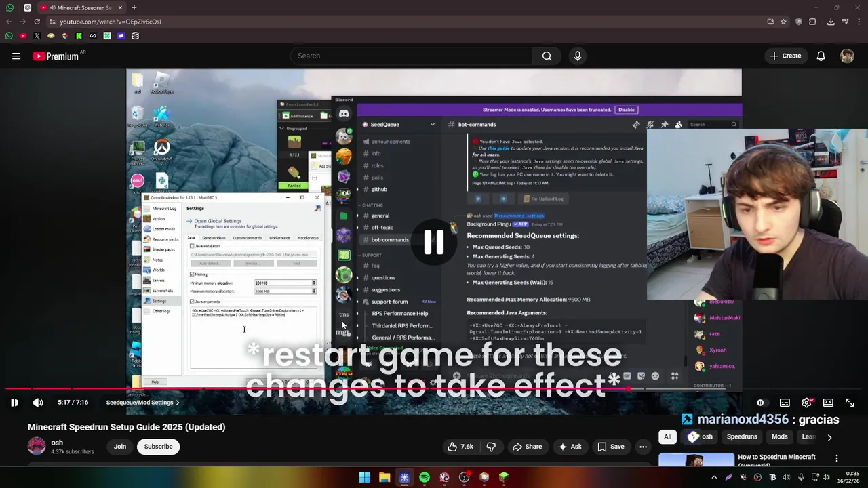This screenshot has width=868, height=488.
Task: Open account avatar menu in YouTube header
Action: point(847,56)
